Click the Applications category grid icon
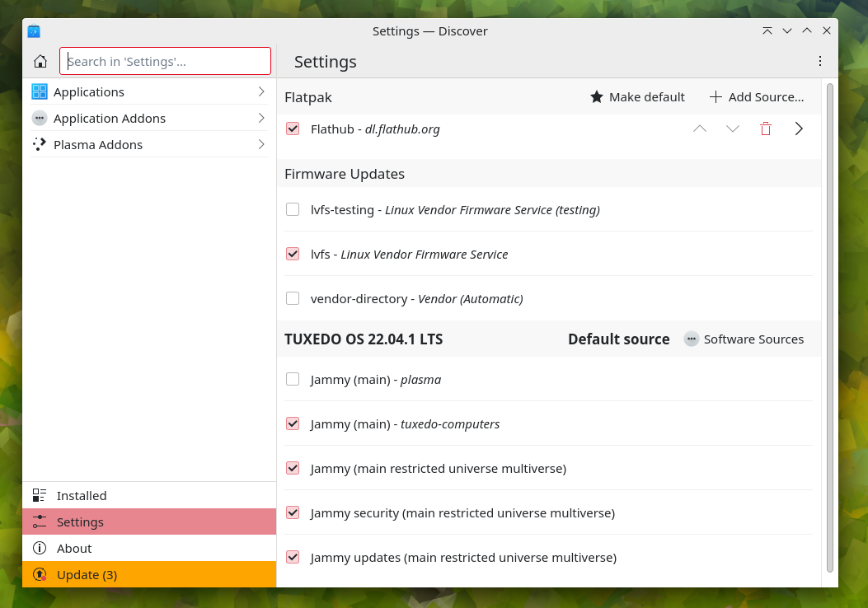Screen dimensions: 868x608 39,91
